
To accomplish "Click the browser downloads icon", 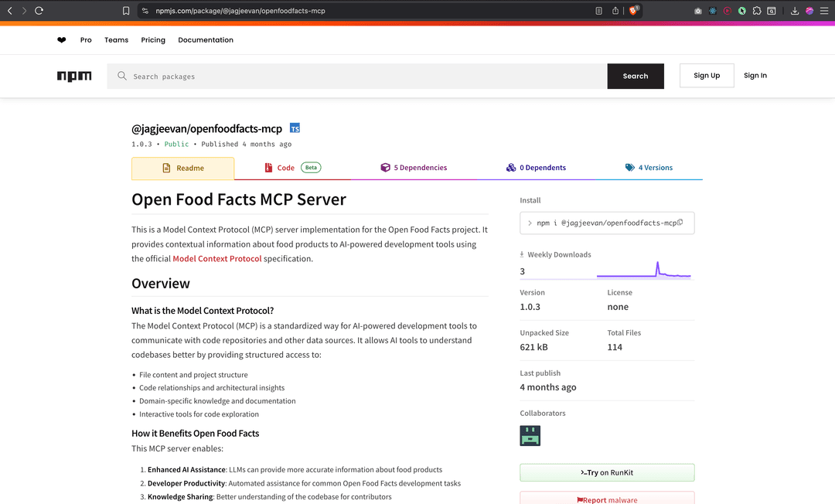I will (793, 11).
